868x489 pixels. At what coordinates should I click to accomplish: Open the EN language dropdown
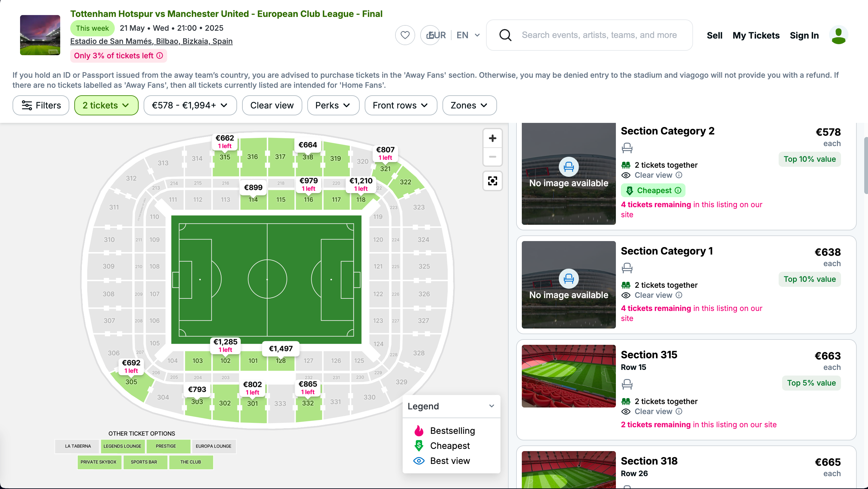pyautogui.click(x=468, y=35)
